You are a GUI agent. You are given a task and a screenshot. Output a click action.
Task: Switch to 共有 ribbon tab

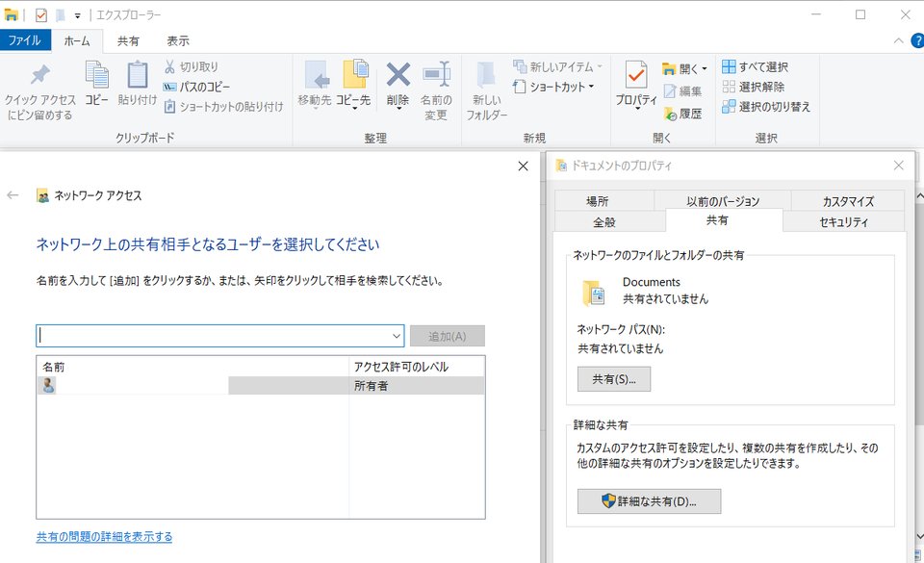click(x=128, y=40)
